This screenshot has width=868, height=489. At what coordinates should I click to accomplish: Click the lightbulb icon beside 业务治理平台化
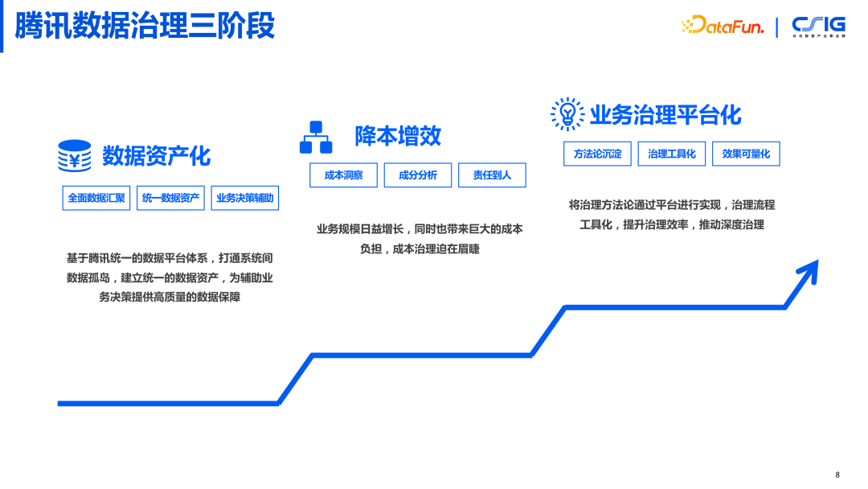567,114
